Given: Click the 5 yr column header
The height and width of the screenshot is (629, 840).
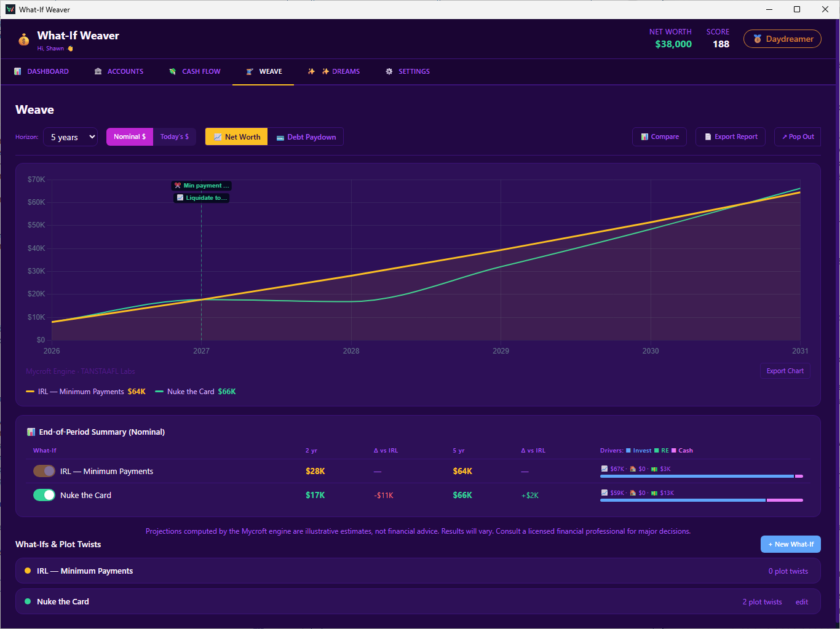Looking at the screenshot, I should (459, 451).
